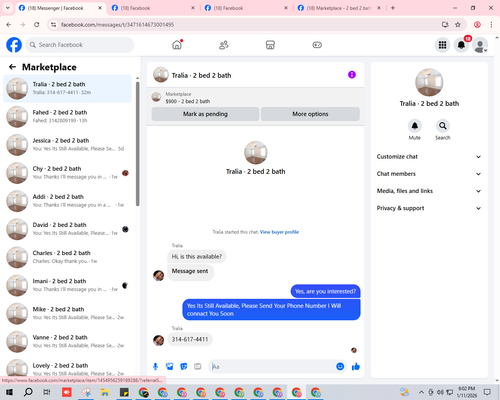Open Tralia - 2 bed 2 bath chat header
Viewport: 500px width, 400px height.
pyautogui.click(x=201, y=75)
